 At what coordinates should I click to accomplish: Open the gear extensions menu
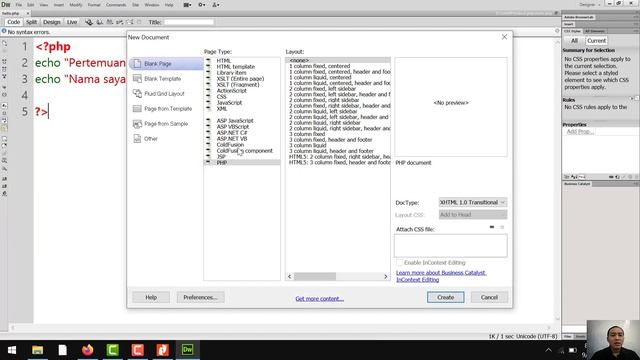click(x=202, y=4)
